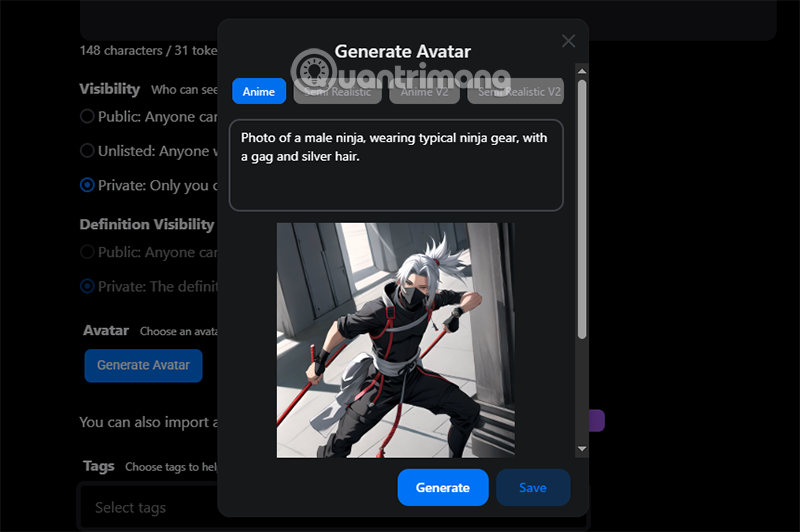Click the generated ninja avatar image
800x532 pixels.
tap(396, 340)
